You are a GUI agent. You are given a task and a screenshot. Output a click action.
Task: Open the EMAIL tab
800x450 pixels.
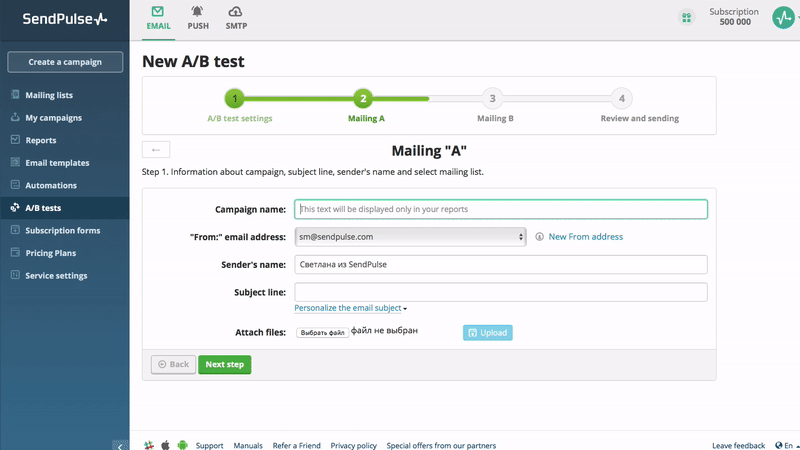point(158,19)
